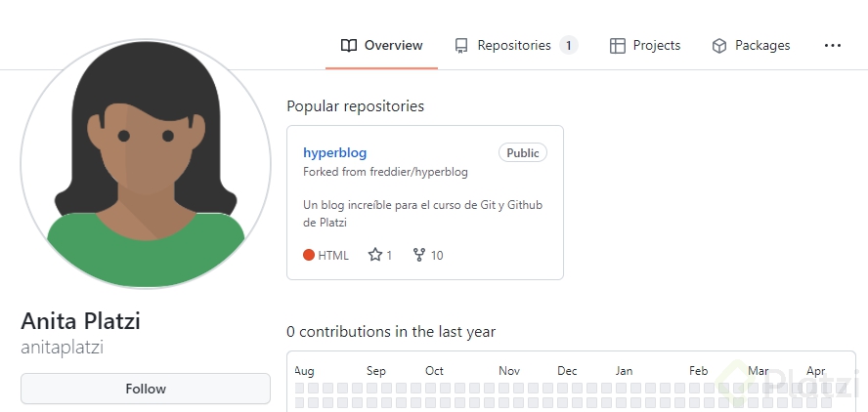
Task: Select the Packages tab
Action: point(762,46)
